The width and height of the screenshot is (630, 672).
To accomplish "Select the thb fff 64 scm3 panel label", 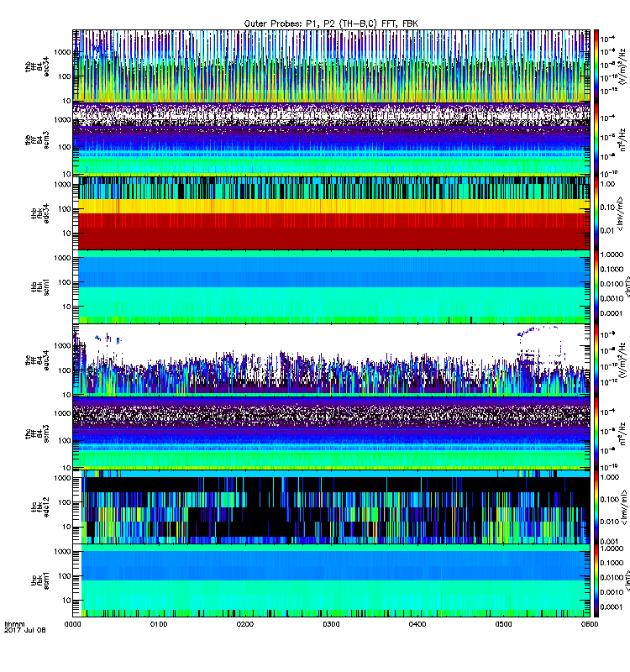I will coord(37,139).
